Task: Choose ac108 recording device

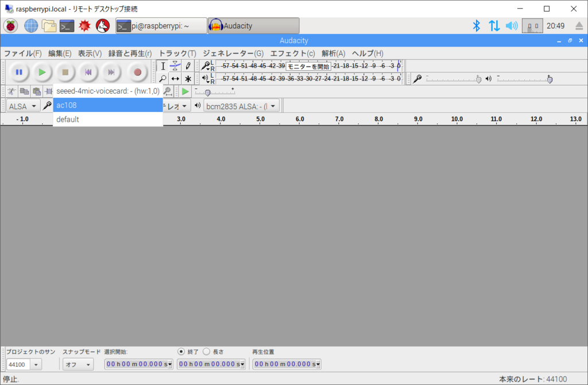Action: [108, 105]
